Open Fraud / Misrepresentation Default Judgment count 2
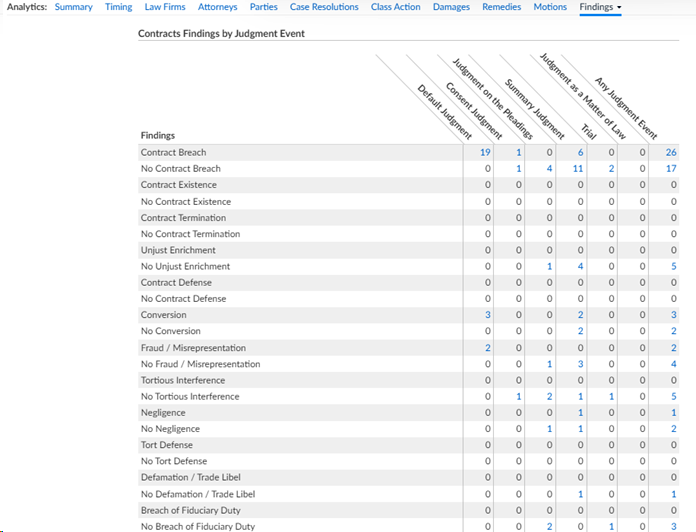Viewport: 696px width, 532px height. click(x=487, y=348)
